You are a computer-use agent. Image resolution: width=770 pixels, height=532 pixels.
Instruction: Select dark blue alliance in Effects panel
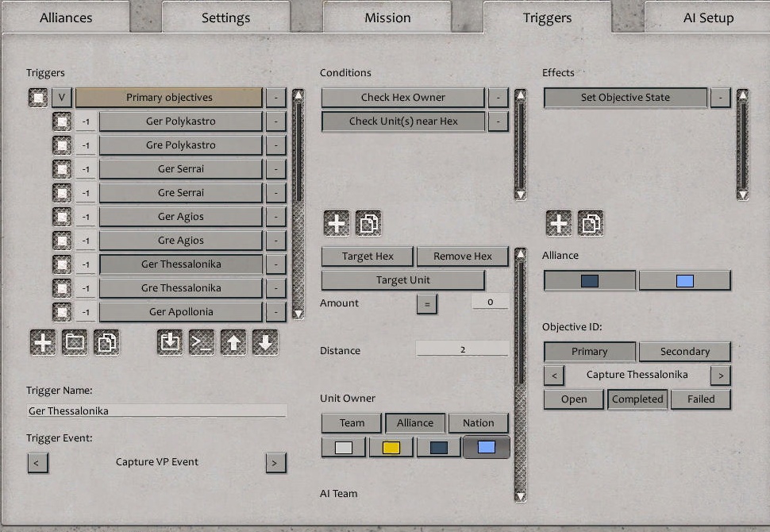[590, 281]
